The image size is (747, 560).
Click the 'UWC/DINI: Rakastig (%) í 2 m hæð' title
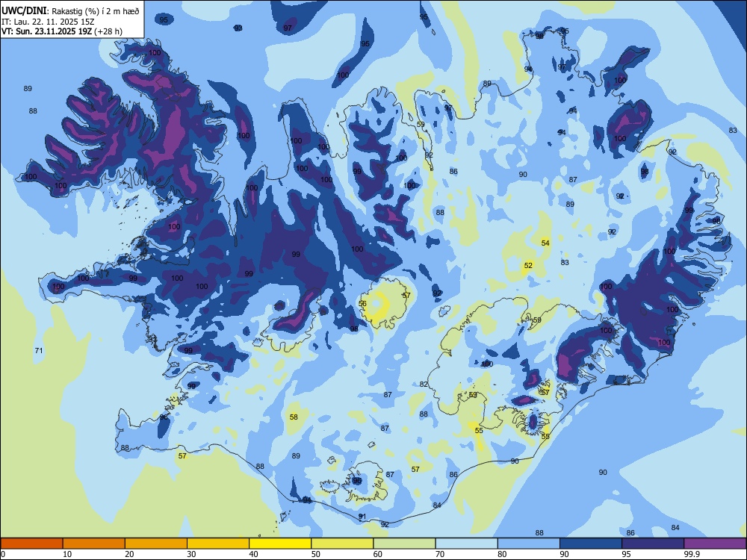click(x=70, y=11)
